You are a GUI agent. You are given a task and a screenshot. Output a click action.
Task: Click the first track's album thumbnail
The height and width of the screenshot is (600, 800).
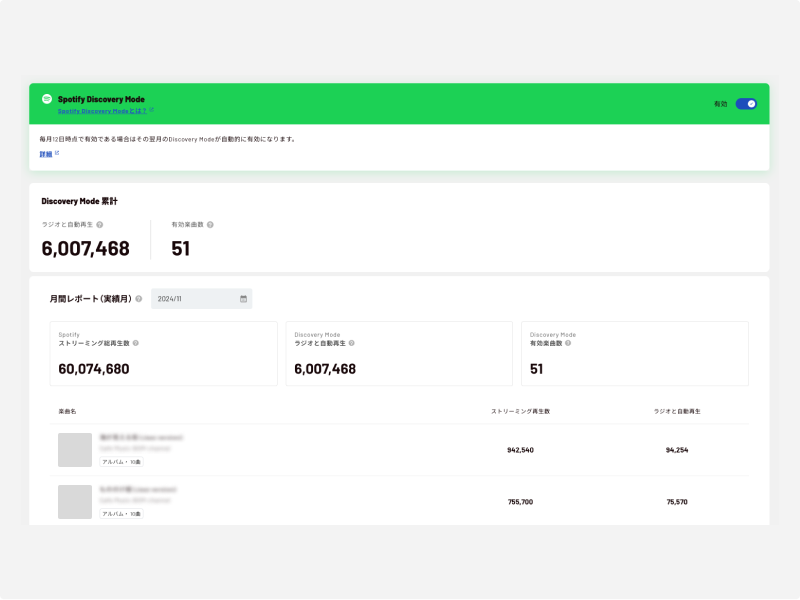75,450
